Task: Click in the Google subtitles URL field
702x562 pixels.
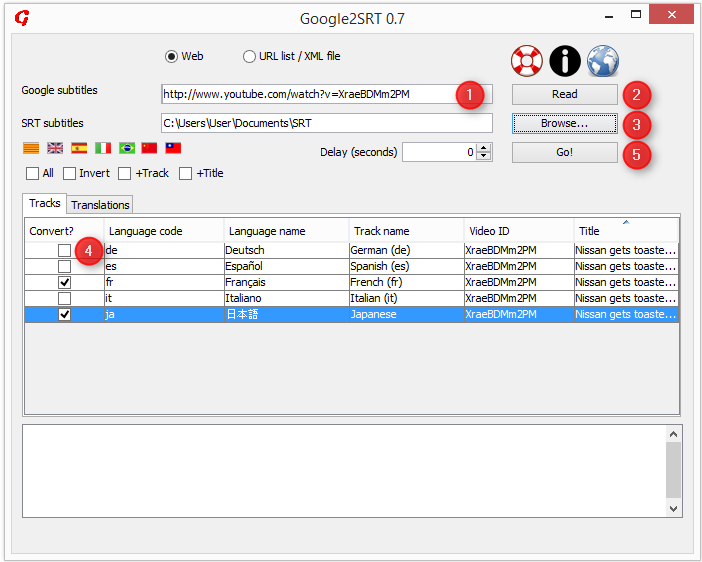Action: pyautogui.click(x=310, y=94)
